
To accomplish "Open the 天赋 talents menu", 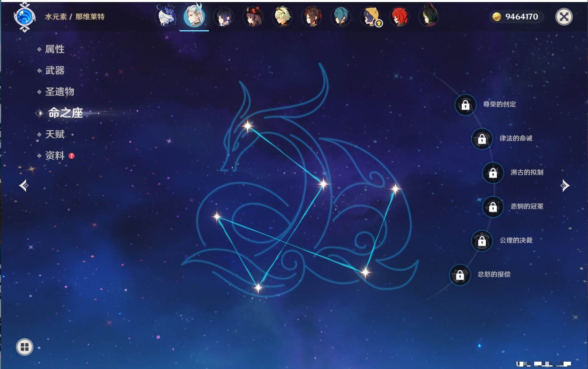I will (55, 134).
